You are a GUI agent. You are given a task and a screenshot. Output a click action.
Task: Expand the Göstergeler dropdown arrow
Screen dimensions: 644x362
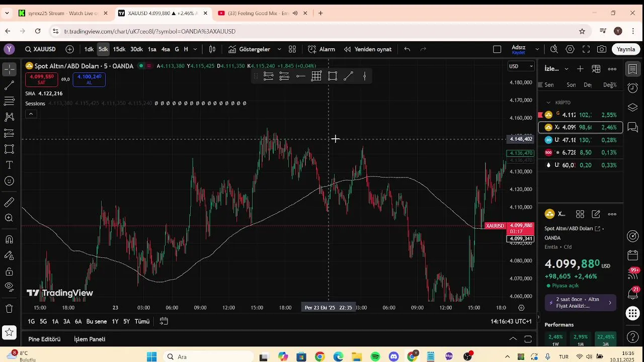(279, 49)
